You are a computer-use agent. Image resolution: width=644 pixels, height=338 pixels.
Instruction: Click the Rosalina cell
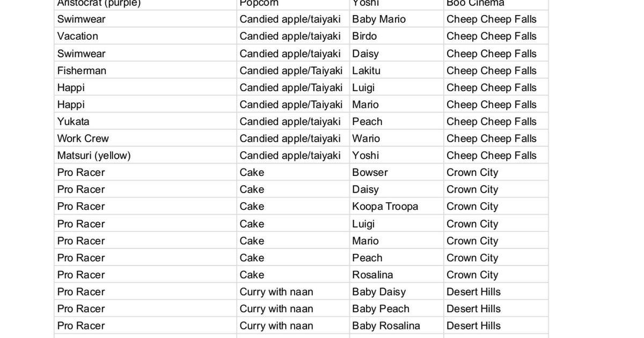(372, 275)
